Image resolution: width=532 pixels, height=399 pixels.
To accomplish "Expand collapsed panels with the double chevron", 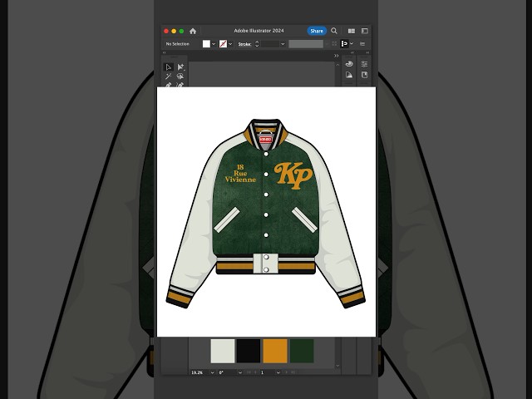I will click(x=336, y=56).
